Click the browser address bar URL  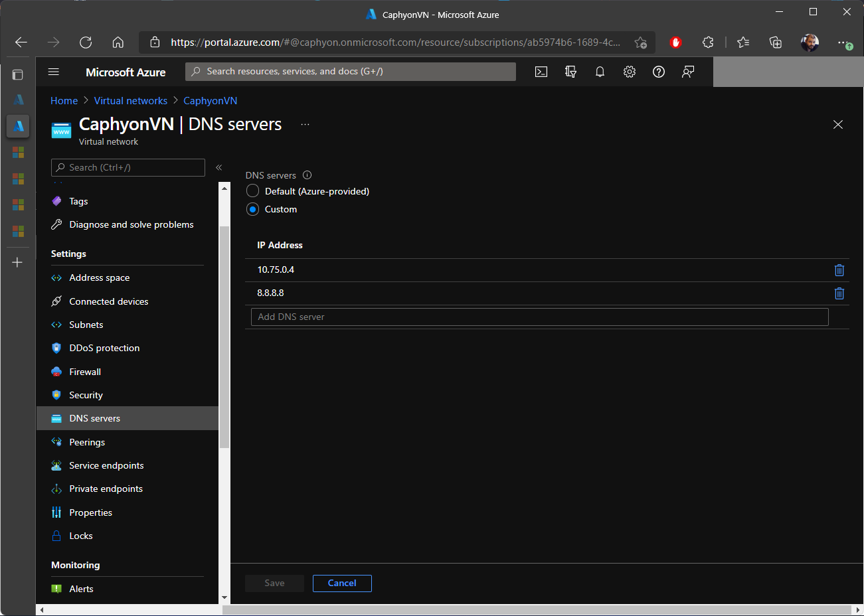click(x=395, y=42)
